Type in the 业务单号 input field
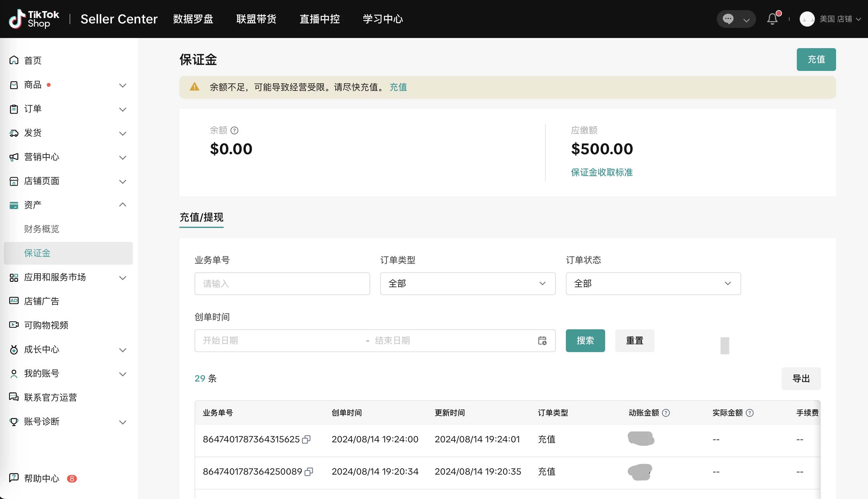 (282, 283)
